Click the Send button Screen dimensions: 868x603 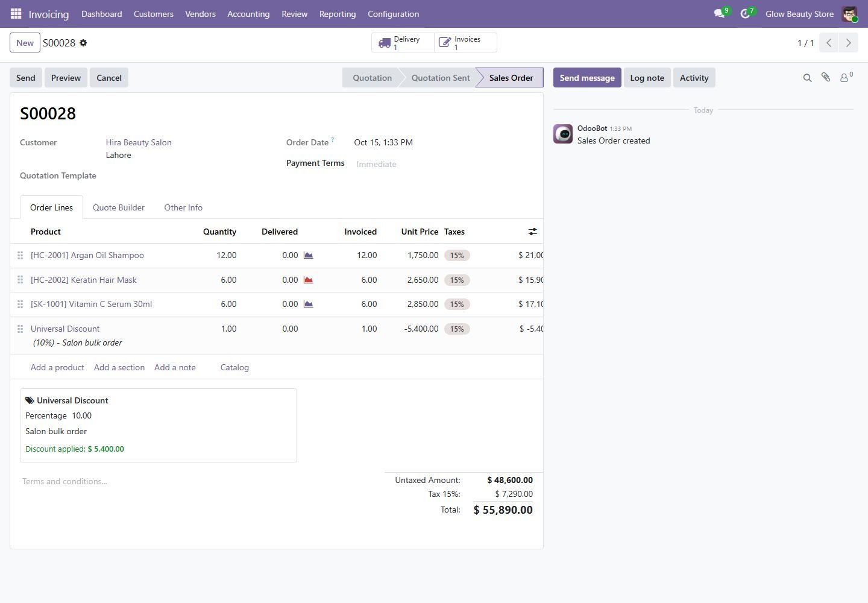click(26, 78)
